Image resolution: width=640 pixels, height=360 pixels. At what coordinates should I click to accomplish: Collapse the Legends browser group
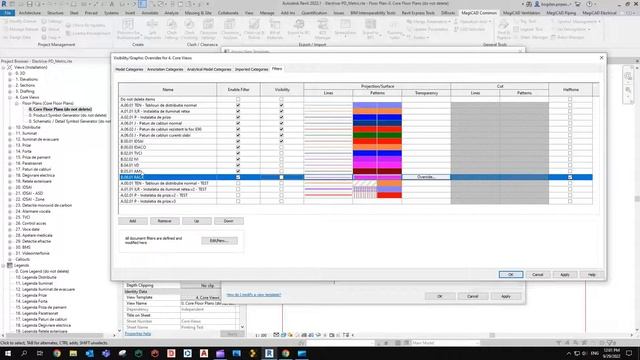pyautogui.click(x=3, y=265)
